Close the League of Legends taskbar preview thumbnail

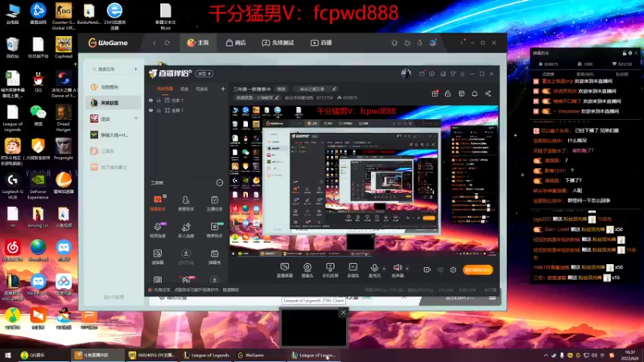pos(344,313)
